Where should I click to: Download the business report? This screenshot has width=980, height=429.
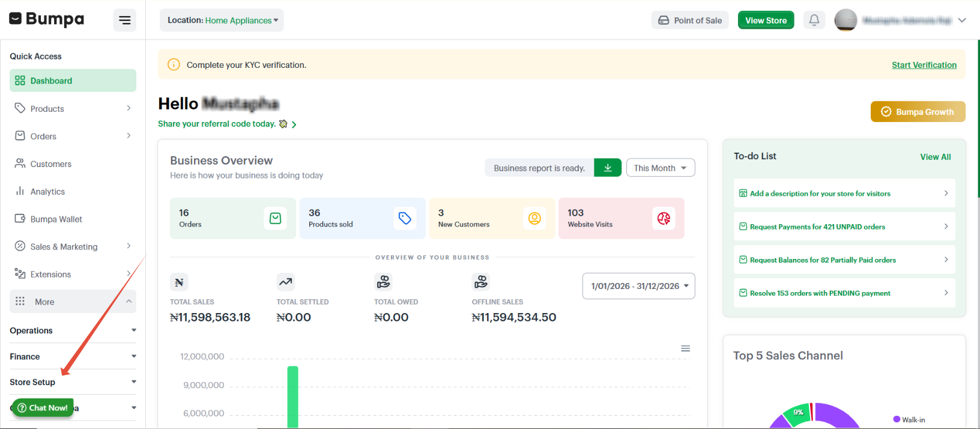click(608, 168)
